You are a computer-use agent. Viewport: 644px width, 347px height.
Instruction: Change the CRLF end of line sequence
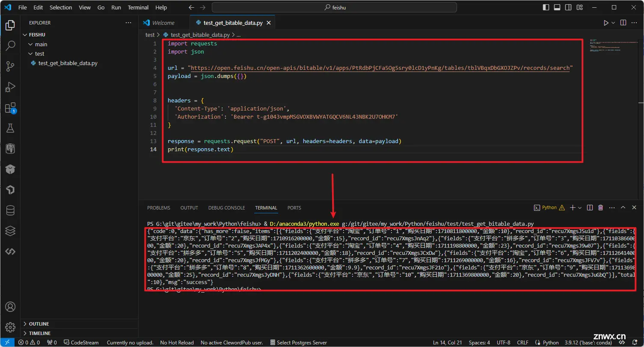[522, 342]
